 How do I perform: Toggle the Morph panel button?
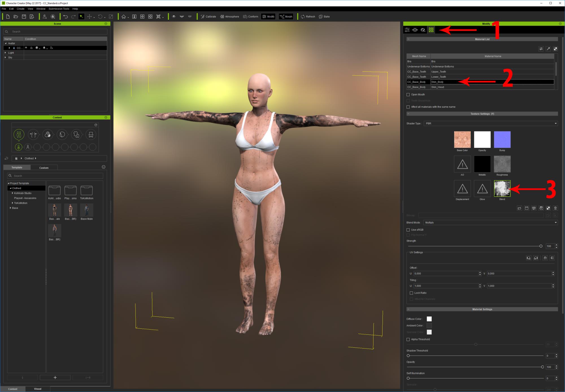286,17
